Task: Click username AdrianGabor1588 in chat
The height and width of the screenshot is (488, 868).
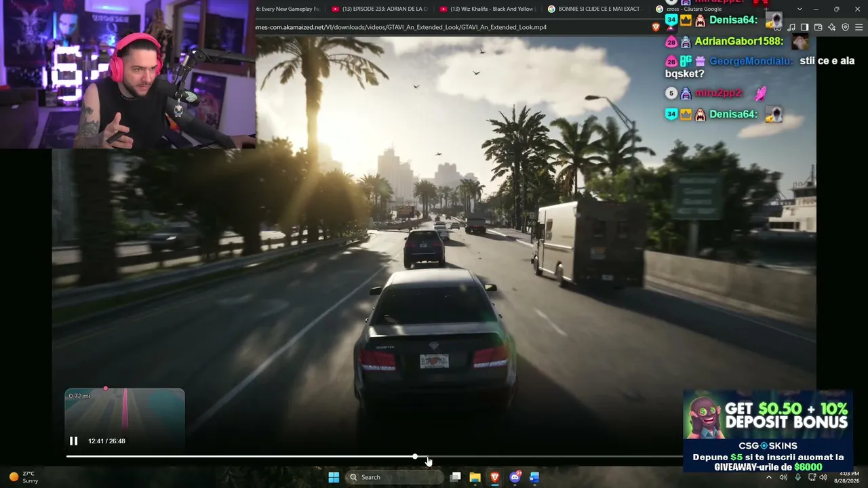Action: (739, 41)
